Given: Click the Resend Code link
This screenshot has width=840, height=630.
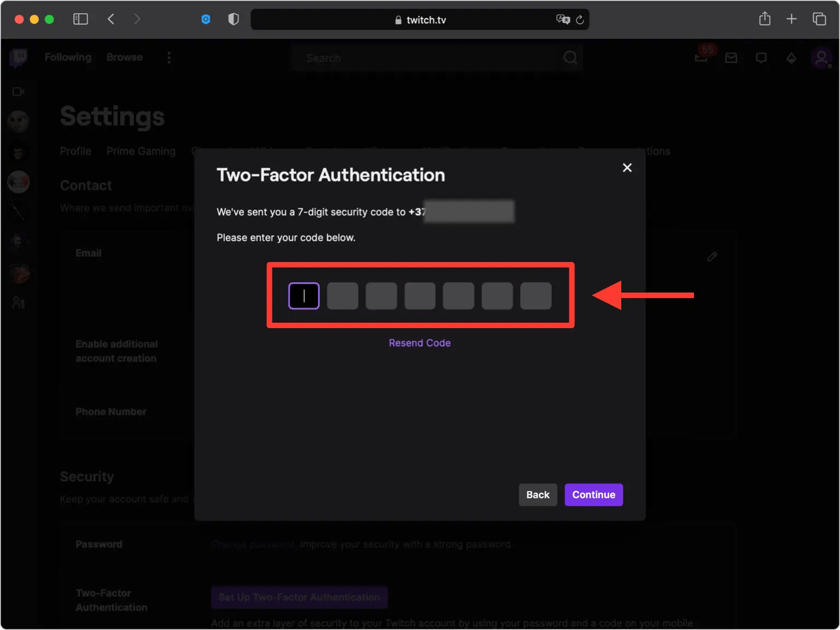Looking at the screenshot, I should (x=419, y=343).
